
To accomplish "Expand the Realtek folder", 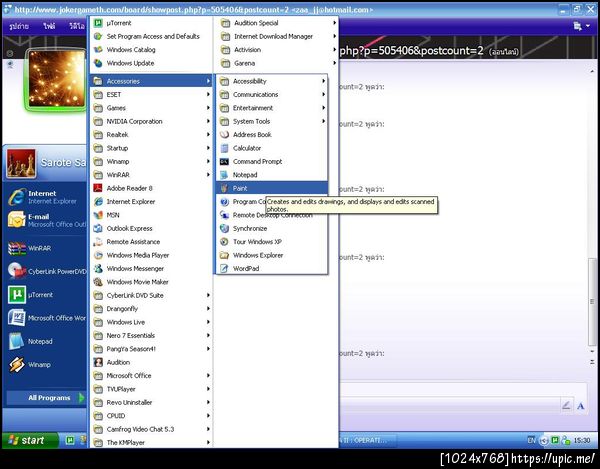I will click(x=151, y=135).
